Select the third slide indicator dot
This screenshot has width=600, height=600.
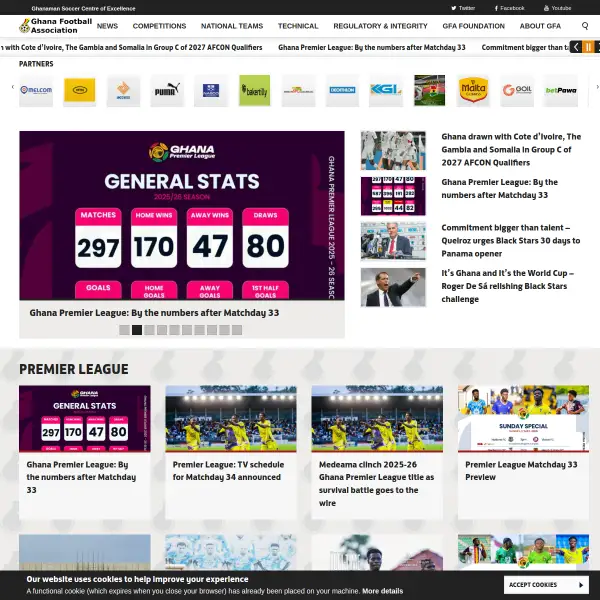[x=149, y=330]
